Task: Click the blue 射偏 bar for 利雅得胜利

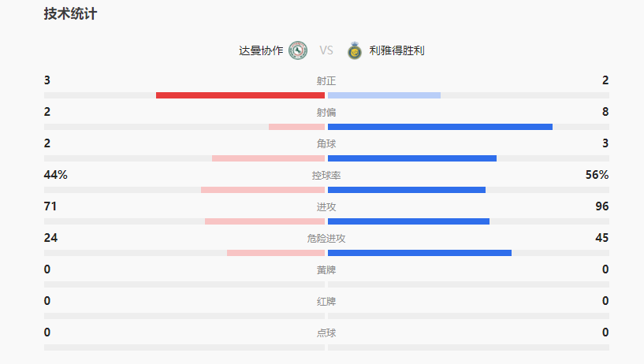Action: (x=440, y=127)
